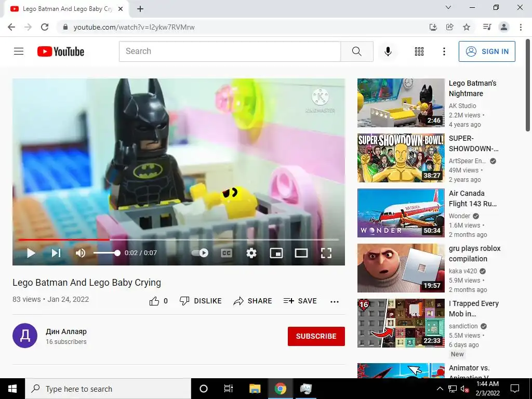Screen dimensions: 532x399
Task: Play the video
Action: coord(31,253)
